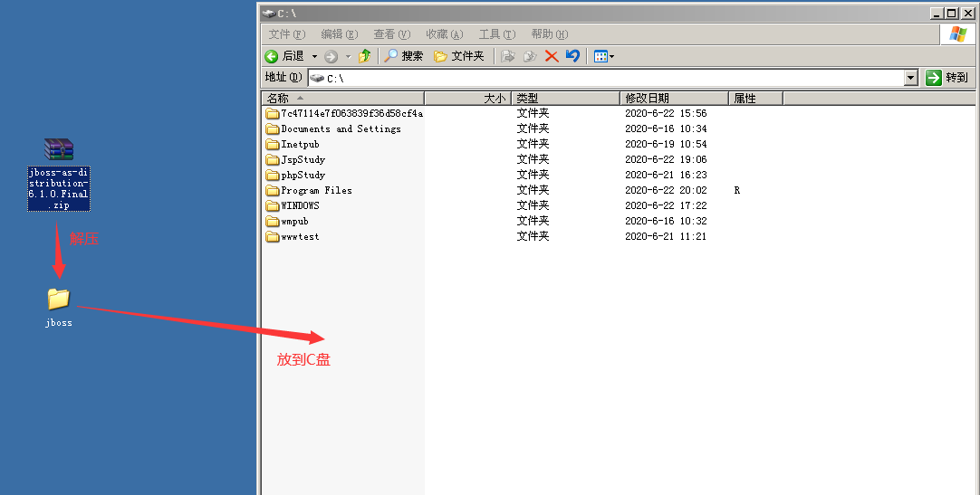Select the Program Files folder icon

272,190
